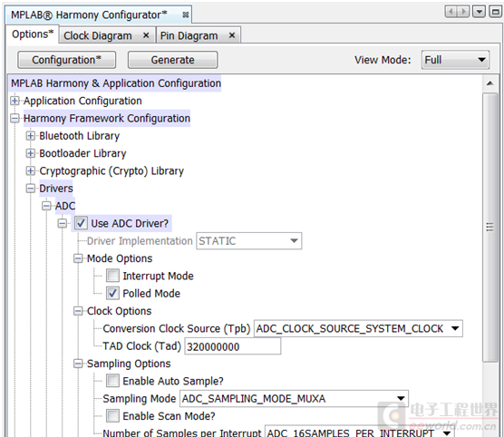504x437 pixels.
Task: Select Application Configuration label
Action: pos(82,101)
